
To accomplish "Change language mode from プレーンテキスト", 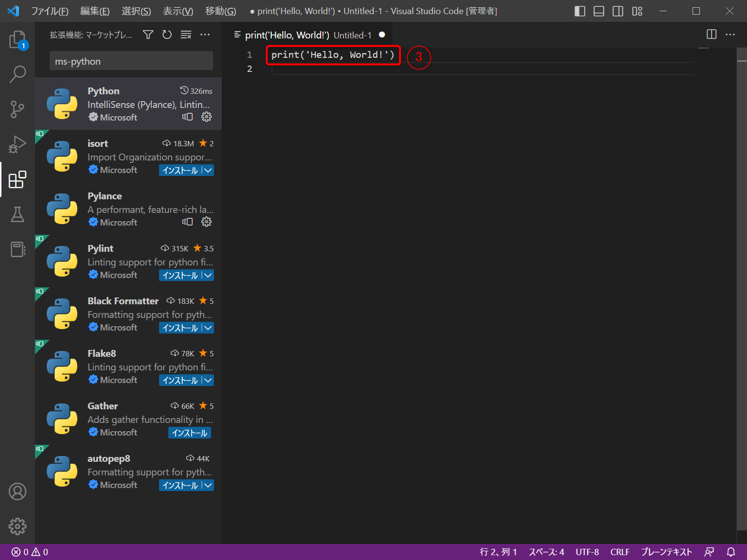I will click(666, 552).
